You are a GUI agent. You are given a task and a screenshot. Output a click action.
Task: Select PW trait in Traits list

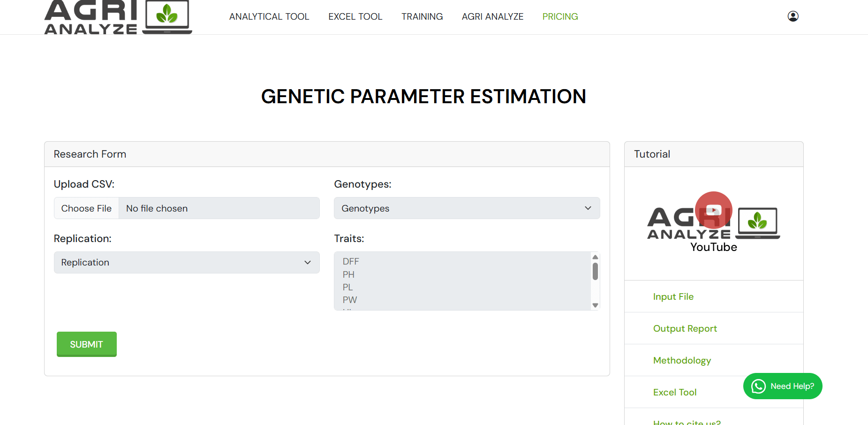click(x=350, y=300)
